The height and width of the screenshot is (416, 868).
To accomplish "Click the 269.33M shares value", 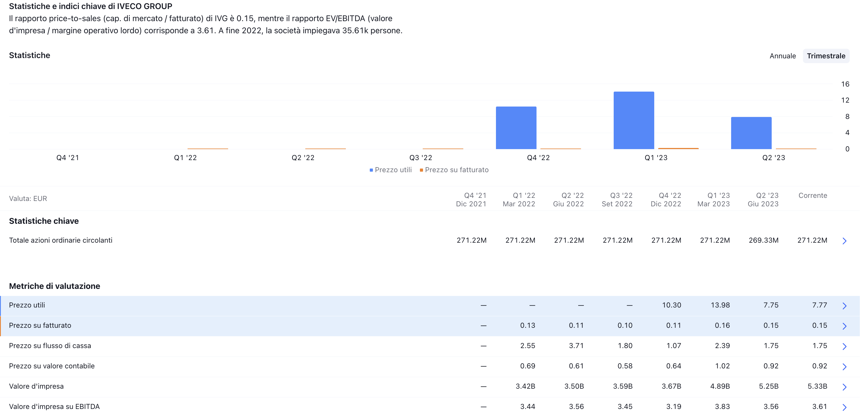I will pyautogui.click(x=764, y=240).
